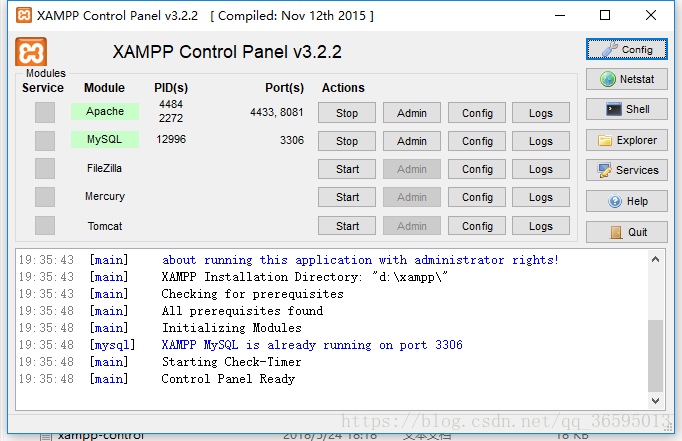Image resolution: width=682 pixels, height=441 pixels.
Task: Open MySQL Admin page
Action: pyautogui.click(x=411, y=141)
